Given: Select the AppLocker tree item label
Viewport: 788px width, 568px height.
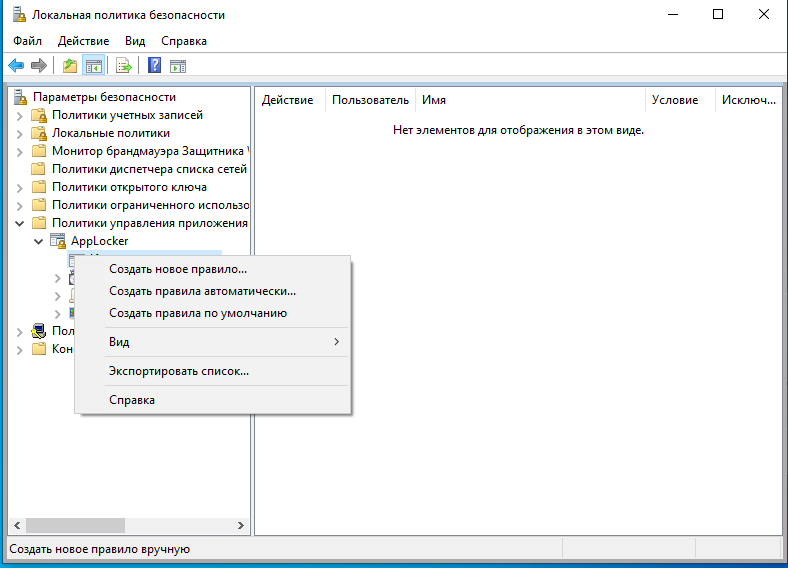Looking at the screenshot, I should [x=100, y=241].
